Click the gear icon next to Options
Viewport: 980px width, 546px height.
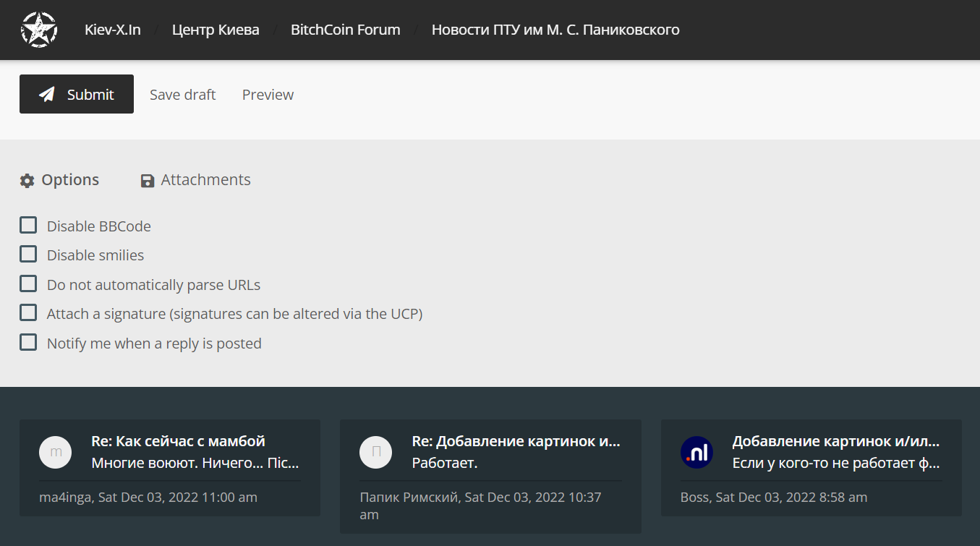point(27,181)
